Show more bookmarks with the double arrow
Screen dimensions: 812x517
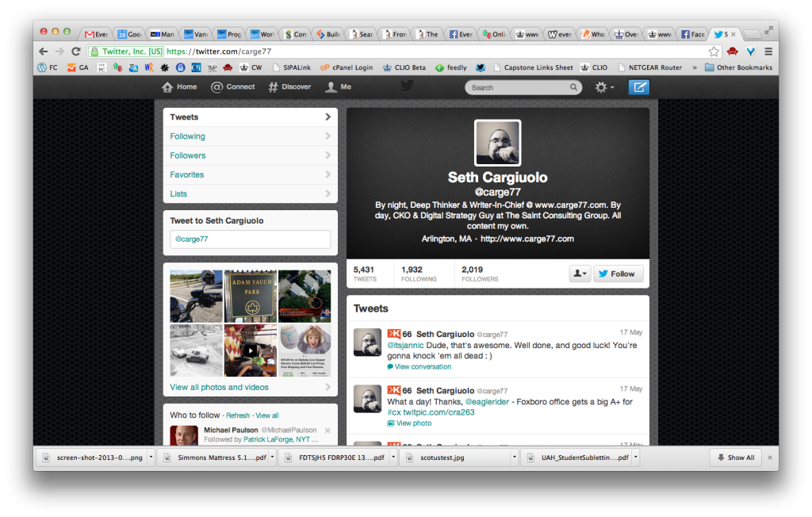pos(695,67)
